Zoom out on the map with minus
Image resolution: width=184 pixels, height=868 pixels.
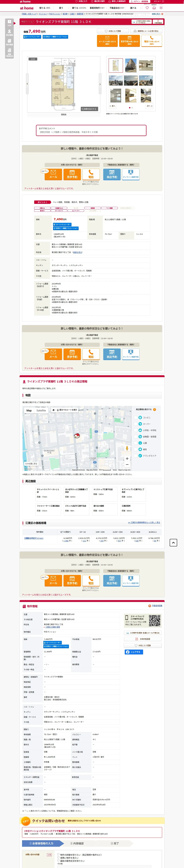(127, 465)
